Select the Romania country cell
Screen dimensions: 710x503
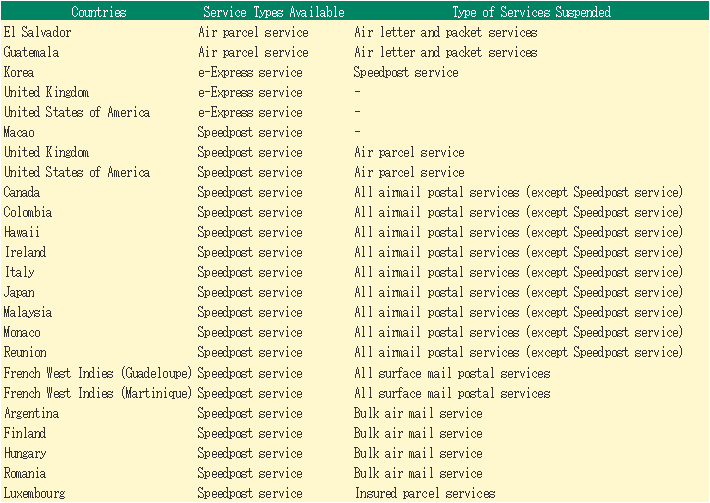[25, 473]
